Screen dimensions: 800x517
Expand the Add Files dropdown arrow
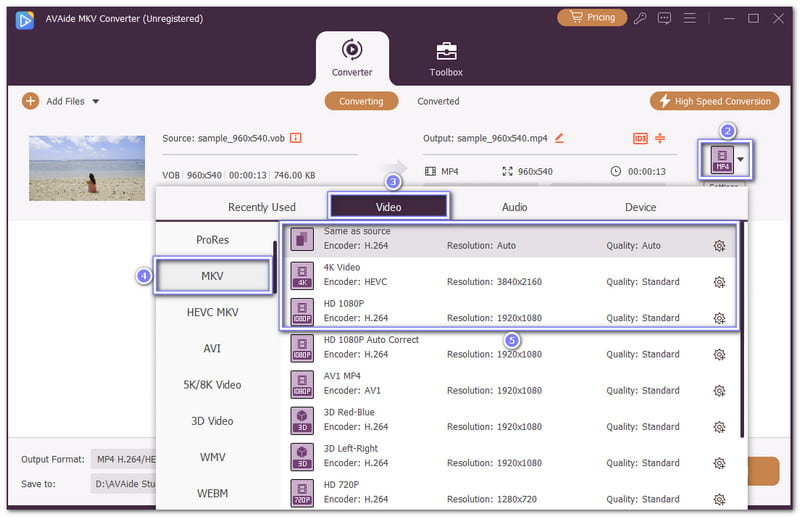tap(96, 101)
